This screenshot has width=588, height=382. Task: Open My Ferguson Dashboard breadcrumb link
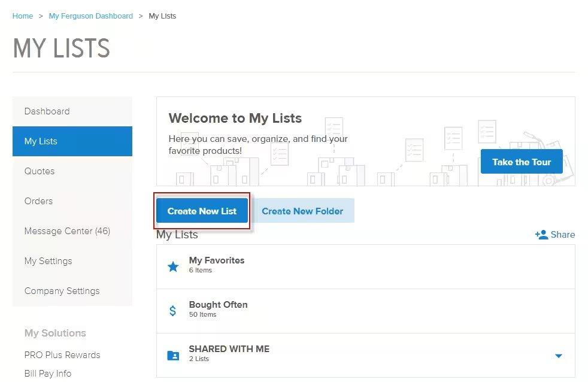tap(91, 16)
